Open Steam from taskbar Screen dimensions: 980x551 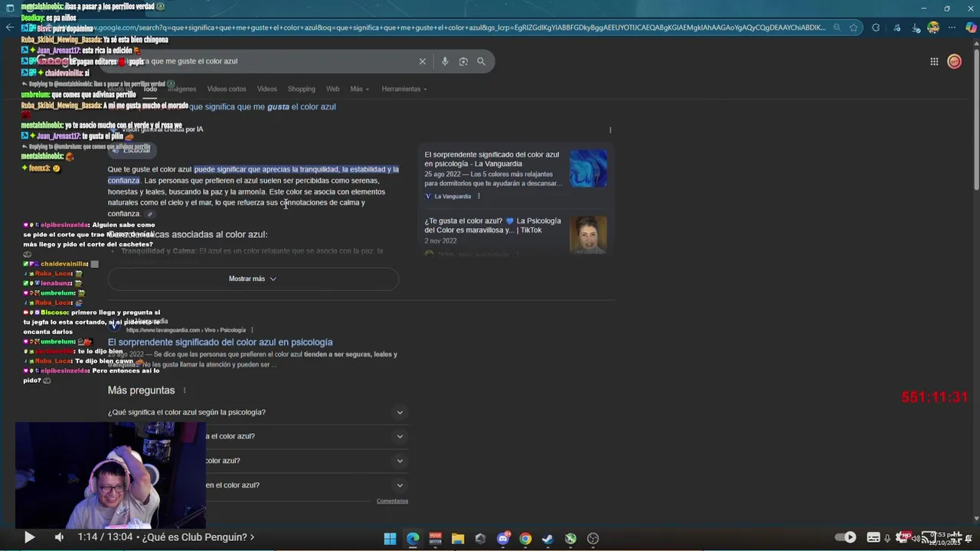[547, 539]
